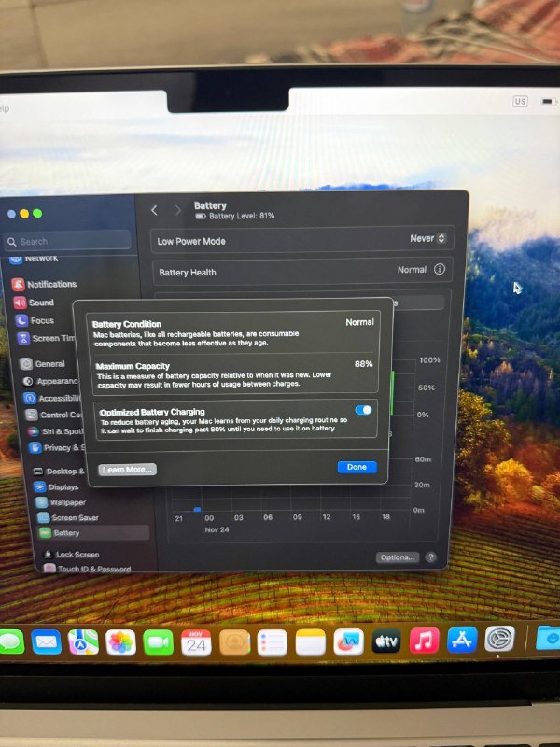Open Calendar showing 24 in Dock

coord(196,642)
